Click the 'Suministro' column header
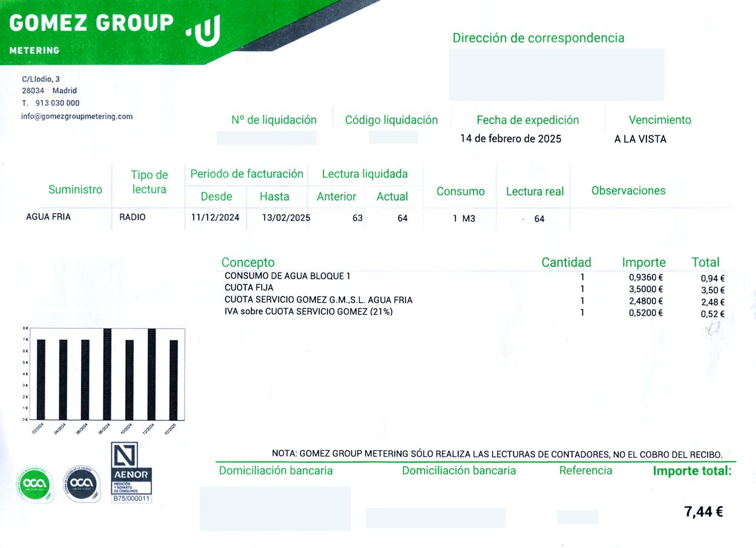The width and height of the screenshot is (756, 548). pyautogui.click(x=76, y=189)
